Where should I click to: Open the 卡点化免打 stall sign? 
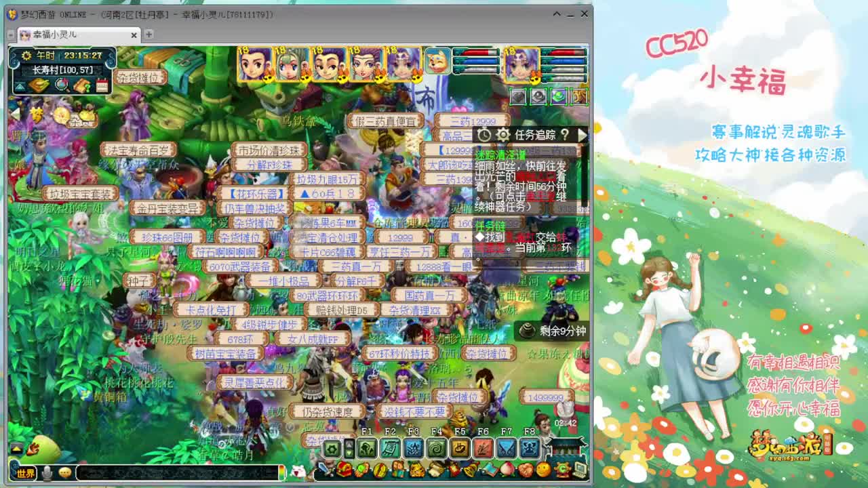[x=212, y=310]
